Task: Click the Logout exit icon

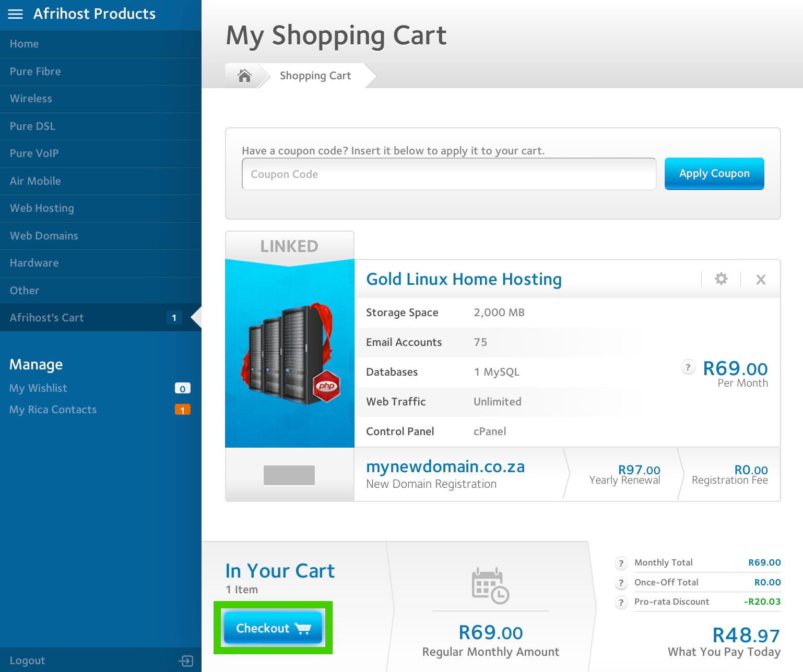Action: [186, 661]
